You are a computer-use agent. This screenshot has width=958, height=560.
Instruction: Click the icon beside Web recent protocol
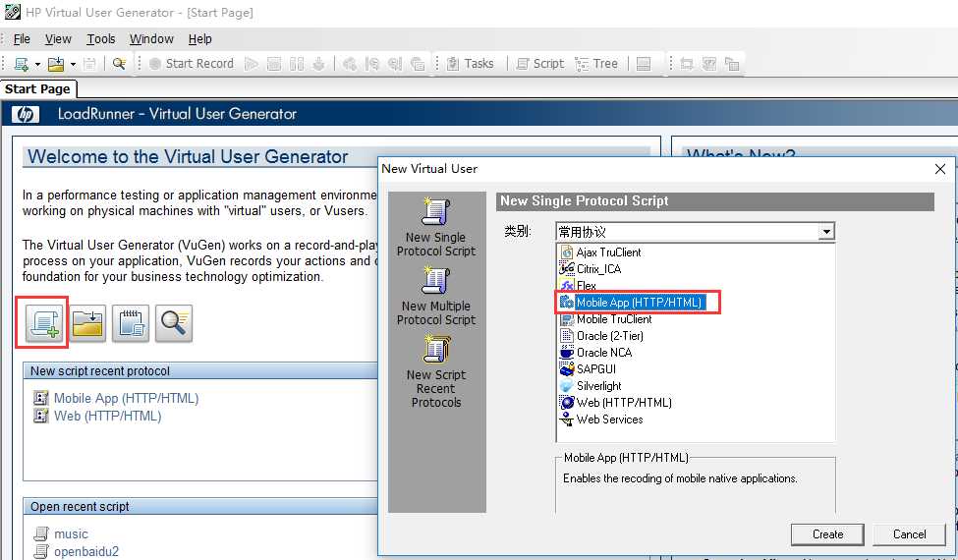(41, 416)
